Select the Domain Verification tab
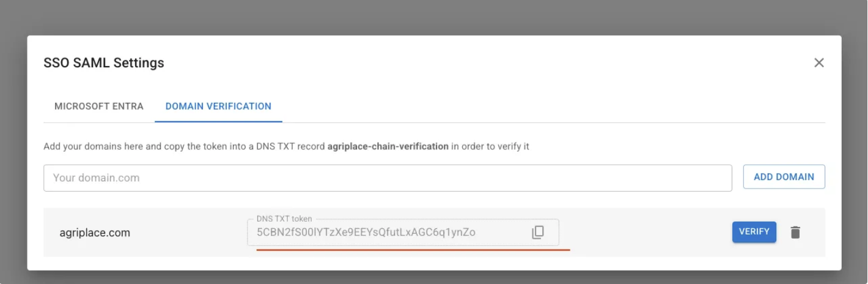The height and width of the screenshot is (284, 868). [x=218, y=106]
